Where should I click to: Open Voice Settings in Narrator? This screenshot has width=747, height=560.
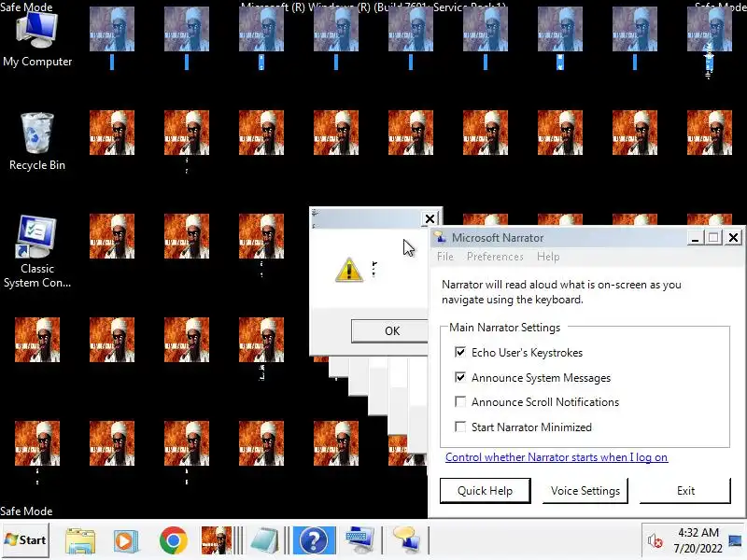(585, 491)
